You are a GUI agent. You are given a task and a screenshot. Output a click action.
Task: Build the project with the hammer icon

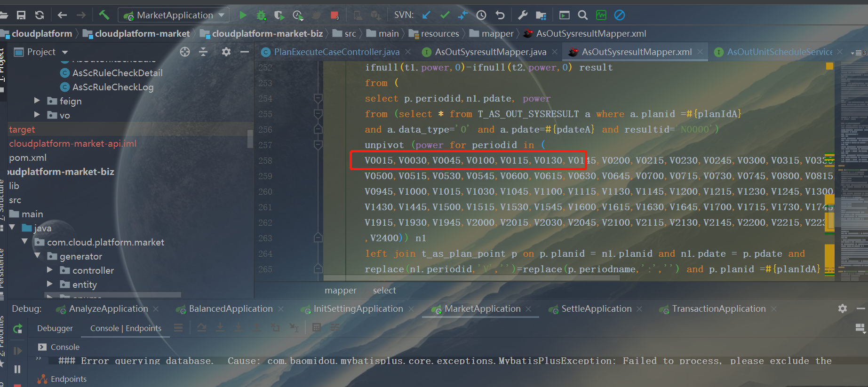[104, 15]
